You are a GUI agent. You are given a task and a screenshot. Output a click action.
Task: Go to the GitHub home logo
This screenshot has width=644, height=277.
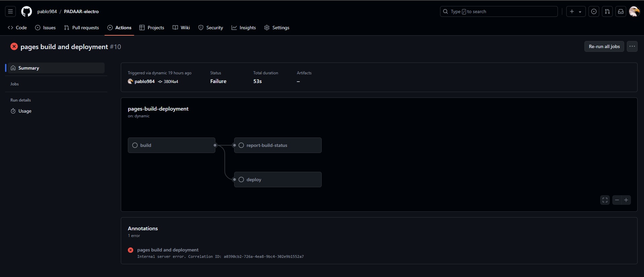click(27, 11)
